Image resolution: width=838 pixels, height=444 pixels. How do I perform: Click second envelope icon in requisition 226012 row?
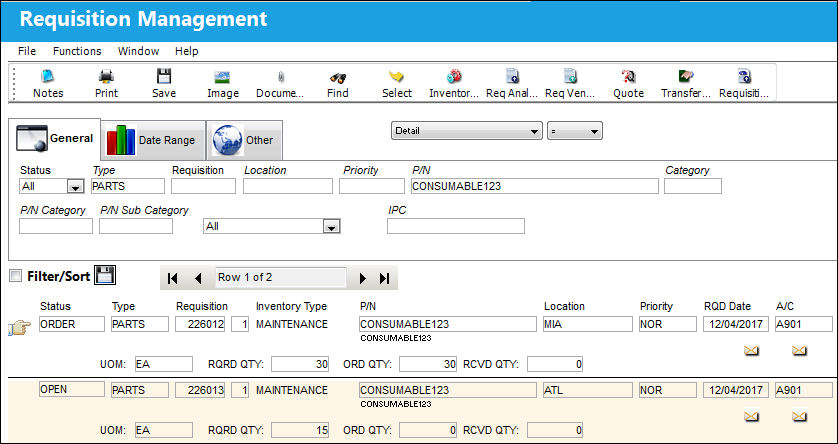coord(799,350)
